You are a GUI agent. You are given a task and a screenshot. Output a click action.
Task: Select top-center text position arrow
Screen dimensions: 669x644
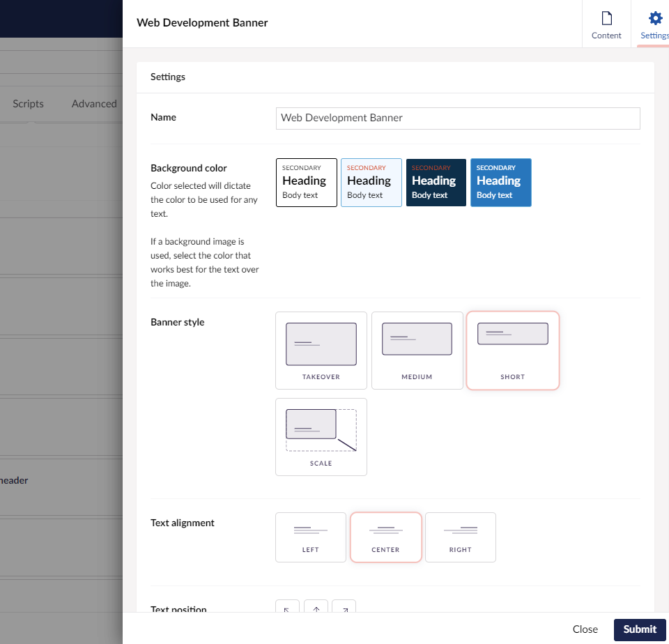coord(316,606)
